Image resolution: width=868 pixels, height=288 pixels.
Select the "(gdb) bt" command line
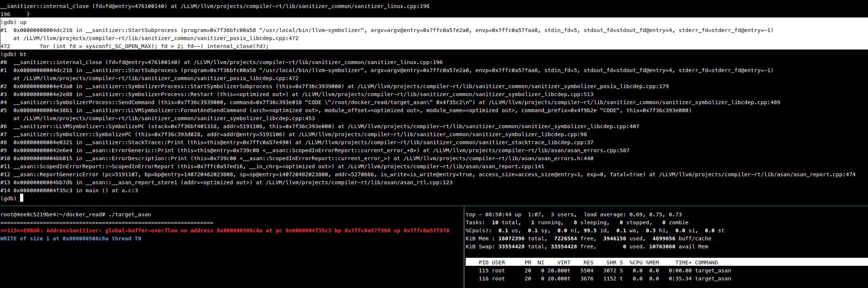click(x=13, y=54)
